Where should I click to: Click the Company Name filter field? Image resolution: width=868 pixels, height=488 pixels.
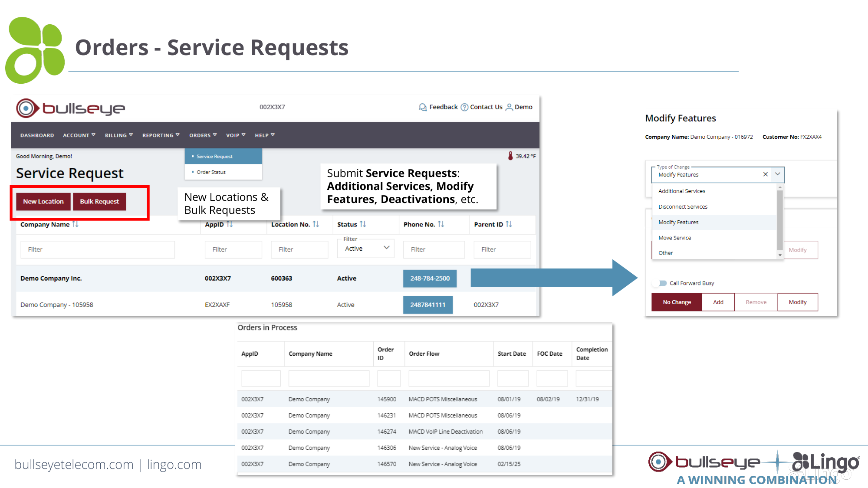tap(98, 250)
